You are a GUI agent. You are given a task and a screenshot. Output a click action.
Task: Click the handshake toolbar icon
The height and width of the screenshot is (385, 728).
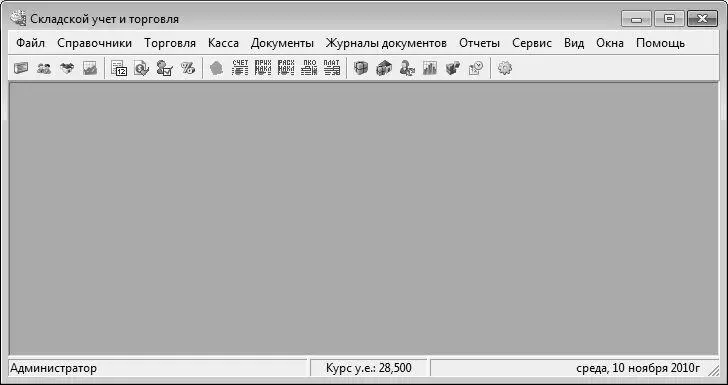tap(67, 69)
